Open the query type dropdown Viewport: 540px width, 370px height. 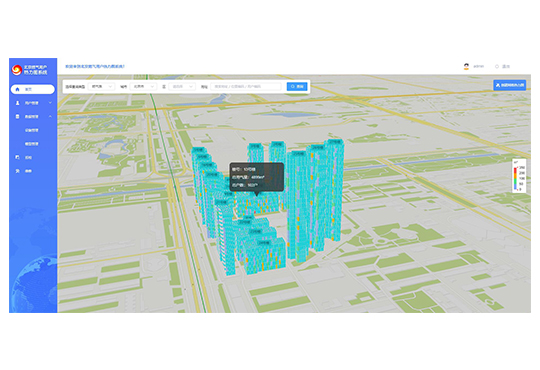click(101, 86)
